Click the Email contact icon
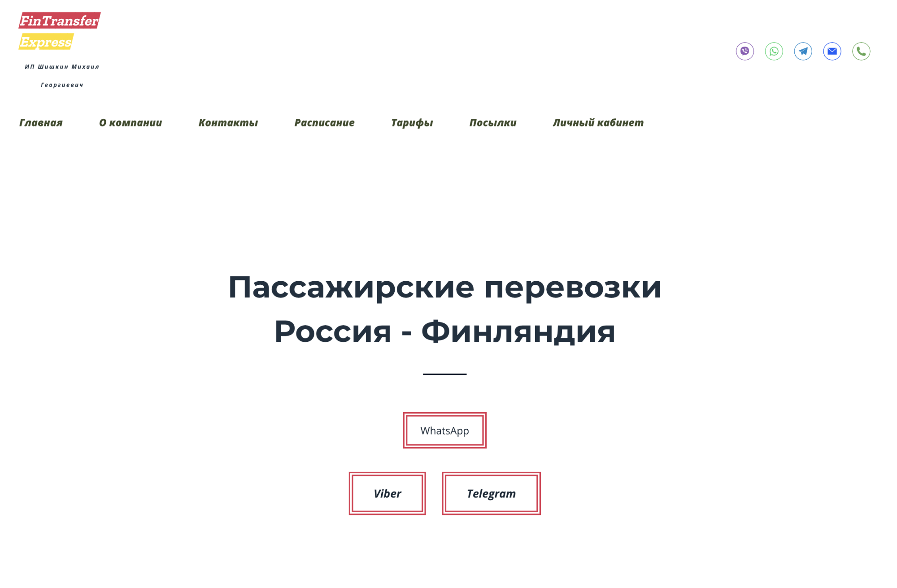Image resolution: width=897 pixels, height=588 pixels. click(x=832, y=51)
